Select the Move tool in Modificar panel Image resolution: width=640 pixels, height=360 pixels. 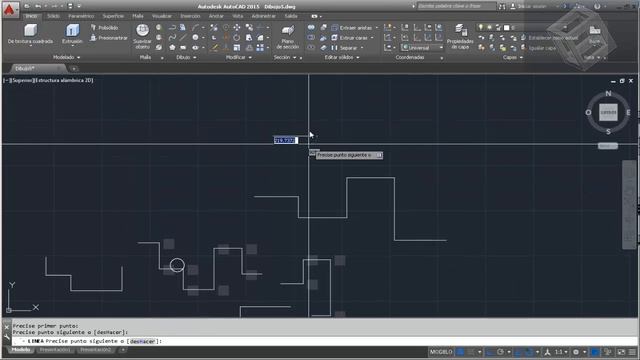click(x=237, y=27)
